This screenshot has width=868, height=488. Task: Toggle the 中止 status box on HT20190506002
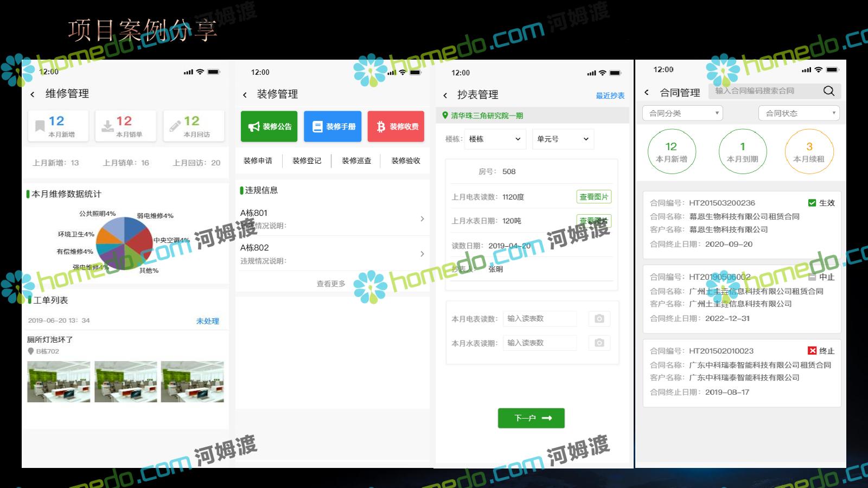(x=812, y=277)
